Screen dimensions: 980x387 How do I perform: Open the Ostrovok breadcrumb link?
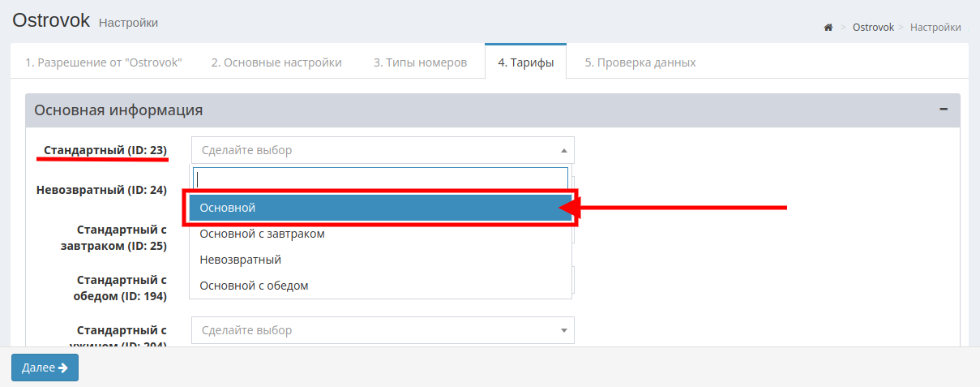click(873, 28)
